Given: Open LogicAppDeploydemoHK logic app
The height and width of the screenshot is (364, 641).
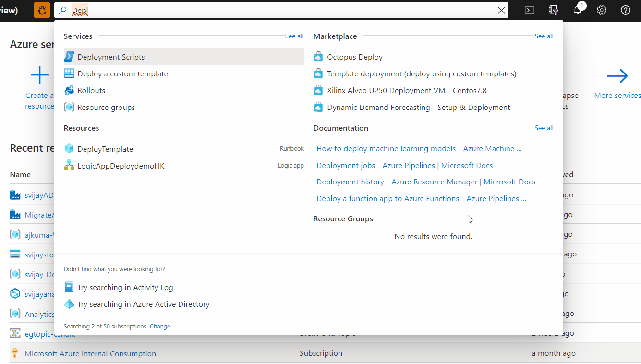Looking at the screenshot, I should [x=121, y=165].
